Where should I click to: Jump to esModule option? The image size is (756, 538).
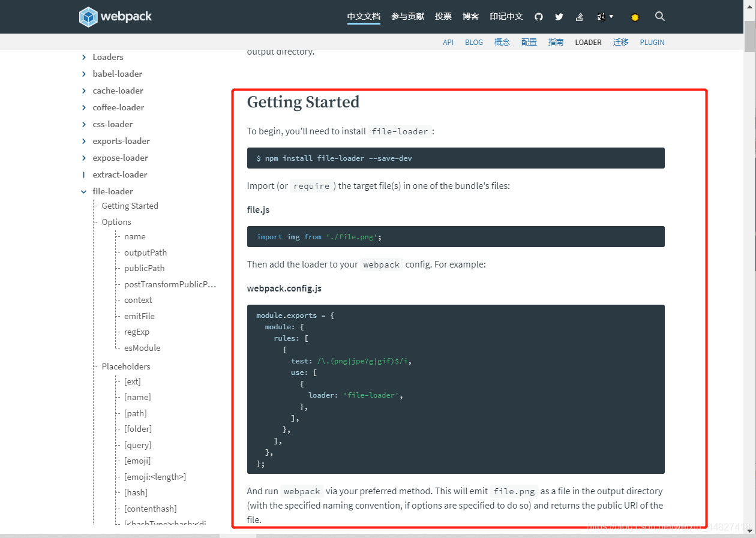[142, 348]
